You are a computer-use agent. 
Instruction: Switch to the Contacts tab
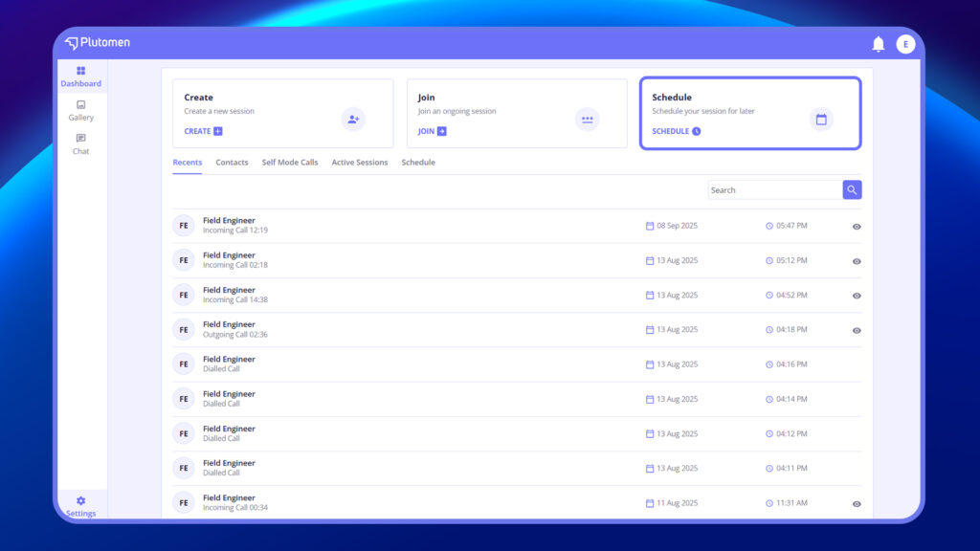coord(232,163)
